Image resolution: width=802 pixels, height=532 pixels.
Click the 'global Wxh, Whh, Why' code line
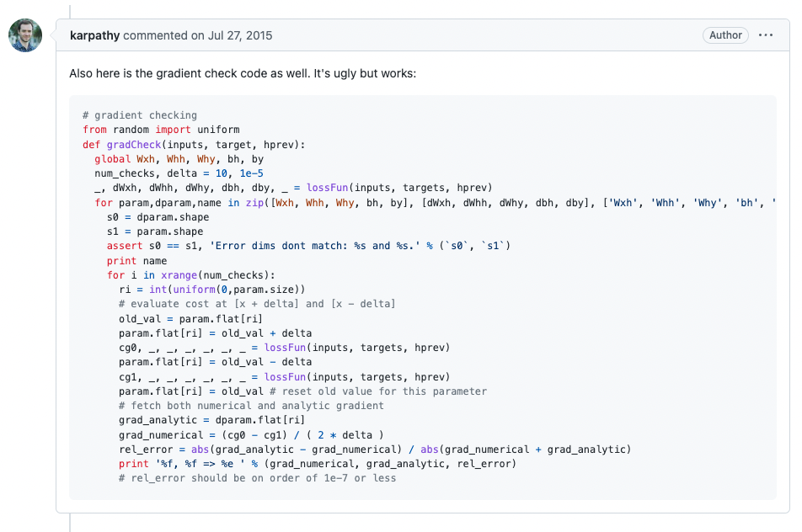point(179,159)
